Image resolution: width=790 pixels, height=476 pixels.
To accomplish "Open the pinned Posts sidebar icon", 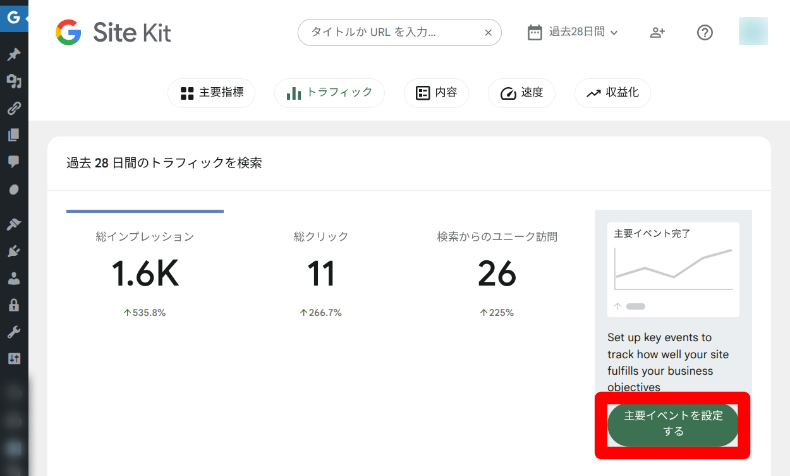I will click(14, 54).
